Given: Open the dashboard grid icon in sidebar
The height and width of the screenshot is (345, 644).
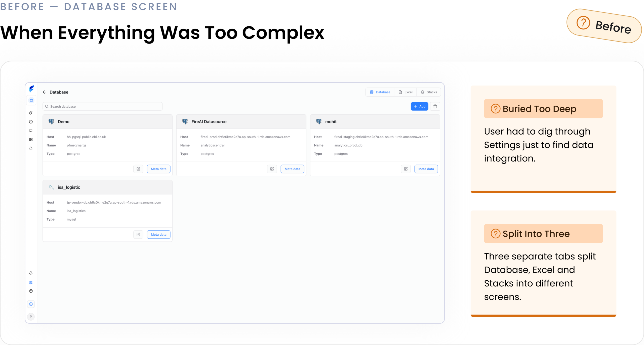Looking at the screenshot, I should coord(31,140).
